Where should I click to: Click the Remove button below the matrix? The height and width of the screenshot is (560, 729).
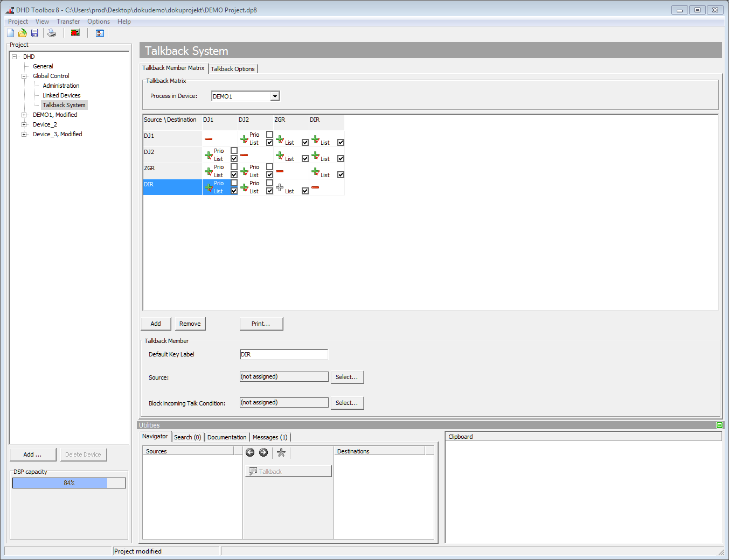[190, 324]
